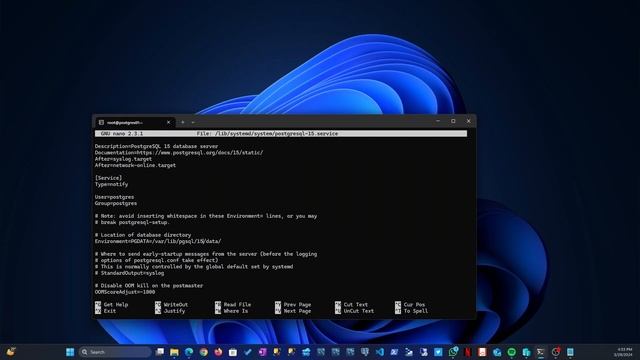
Task: Click the After=syslog.target line
Action: [123, 159]
